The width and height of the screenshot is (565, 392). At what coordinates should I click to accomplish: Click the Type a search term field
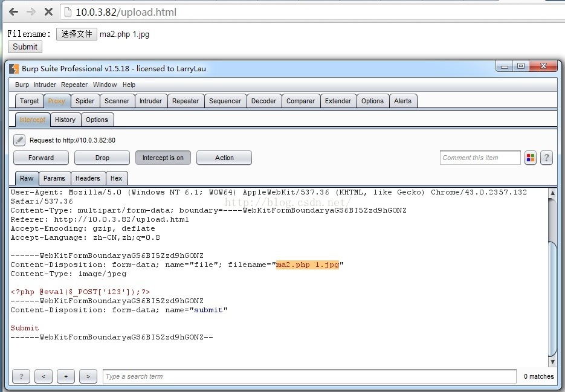[x=309, y=376]
